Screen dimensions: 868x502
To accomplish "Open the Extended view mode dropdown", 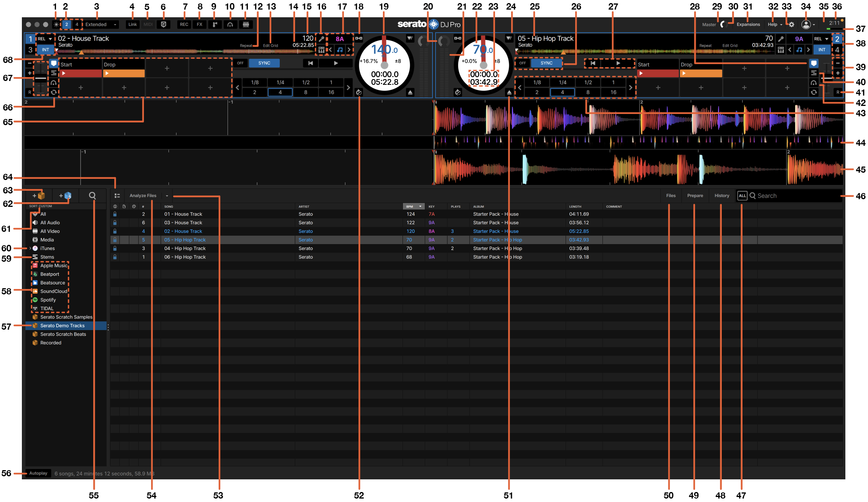I will click(101, 25).
